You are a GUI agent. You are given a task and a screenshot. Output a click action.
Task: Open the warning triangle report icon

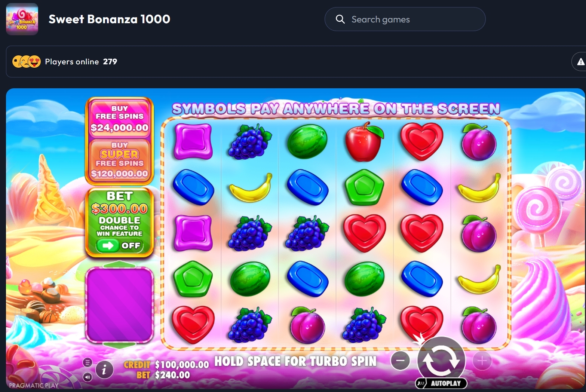tap(580, 62)
